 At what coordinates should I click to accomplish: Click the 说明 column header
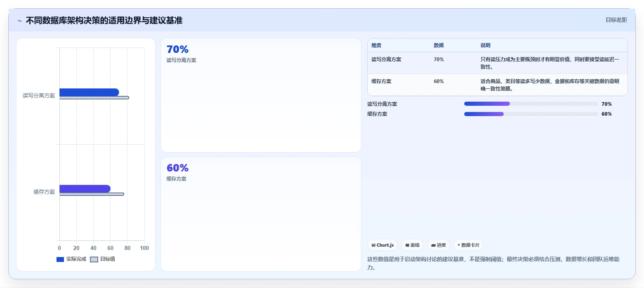coord(486,45)
